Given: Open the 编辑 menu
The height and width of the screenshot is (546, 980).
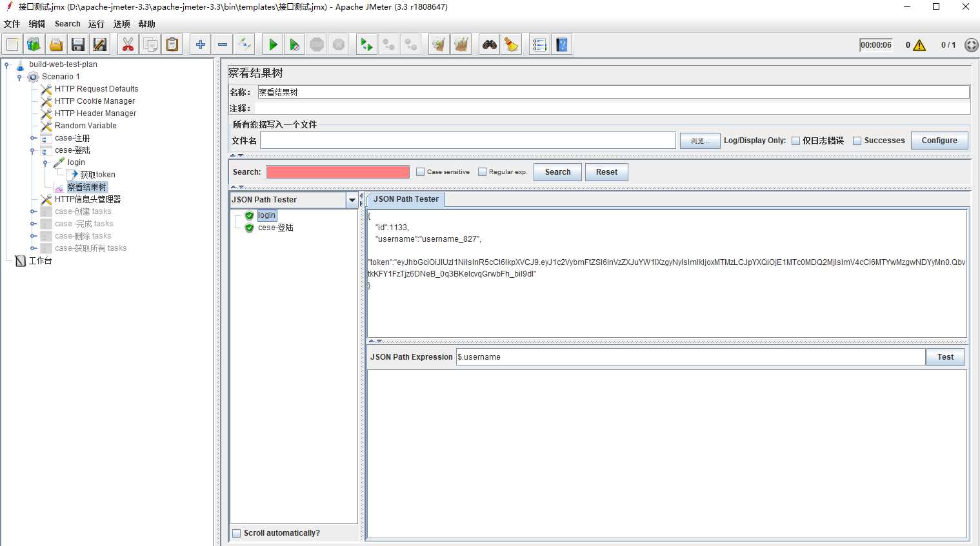Looking at the screenshot, I should [x=37, y=24].
